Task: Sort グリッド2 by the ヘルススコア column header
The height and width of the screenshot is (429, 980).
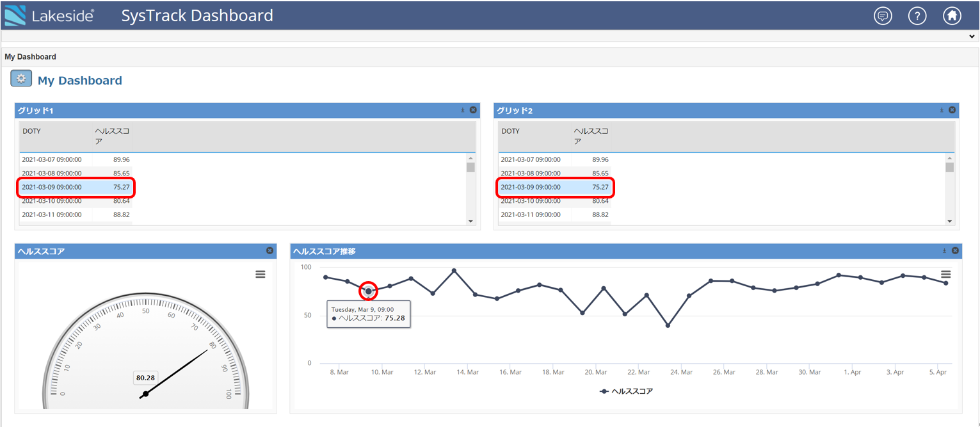Action: coord(591,133)
